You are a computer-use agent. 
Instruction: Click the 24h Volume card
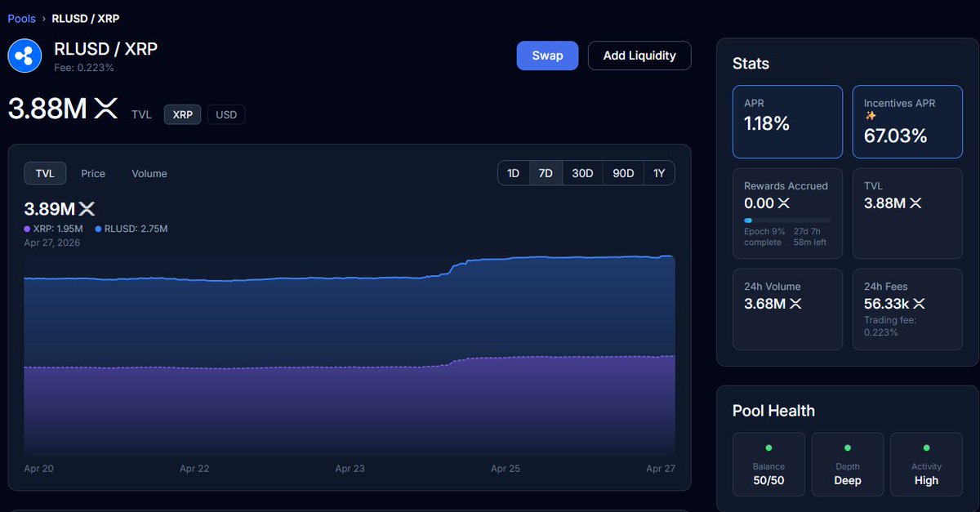(x=787, y=309)
